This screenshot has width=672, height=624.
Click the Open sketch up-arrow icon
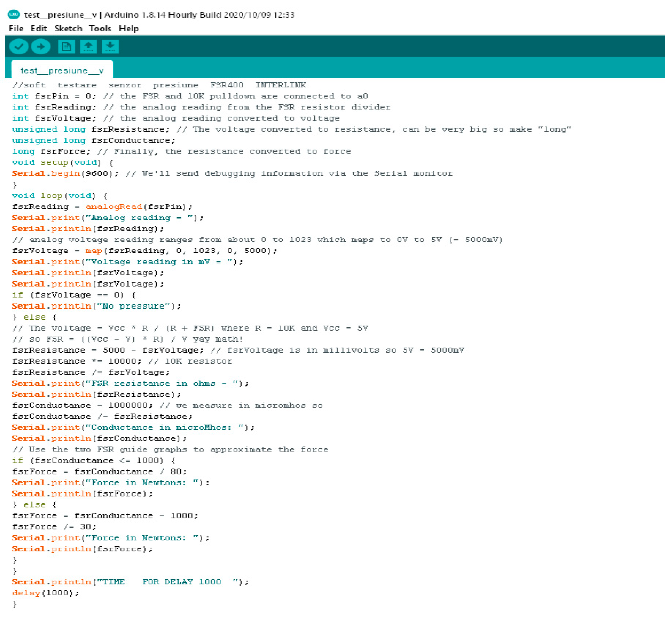tap(88, 47)
